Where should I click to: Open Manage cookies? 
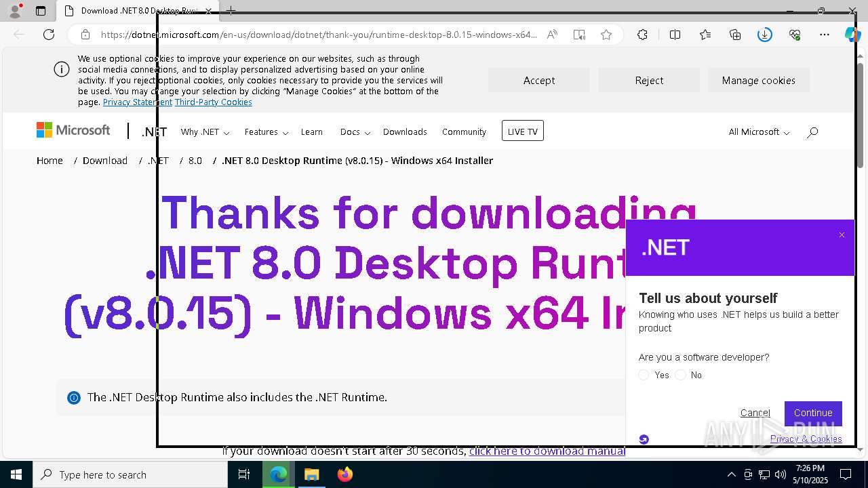click(x=759, y=80)
